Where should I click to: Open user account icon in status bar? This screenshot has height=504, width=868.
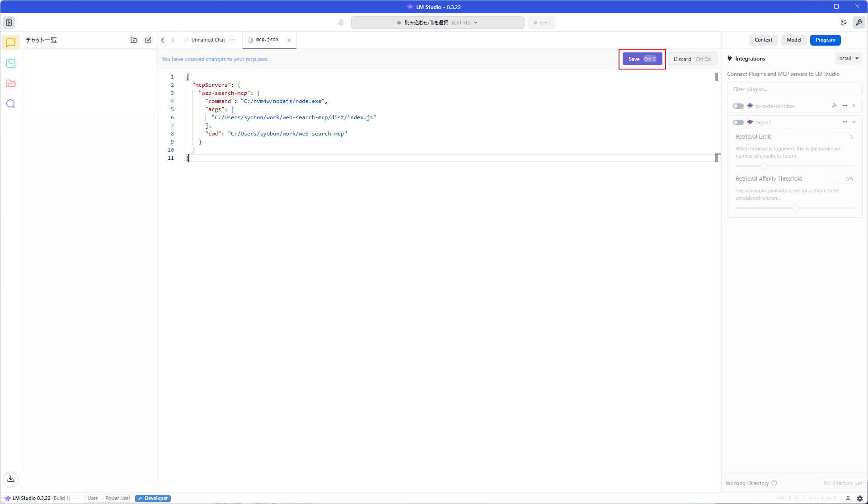coord(848,499)
